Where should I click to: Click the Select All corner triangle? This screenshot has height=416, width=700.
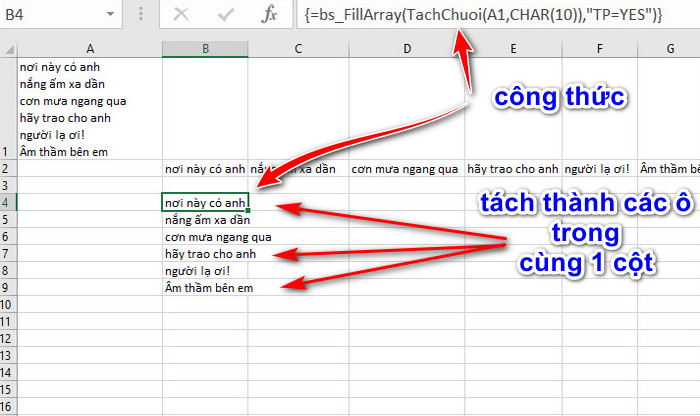(x=9, y=49)
